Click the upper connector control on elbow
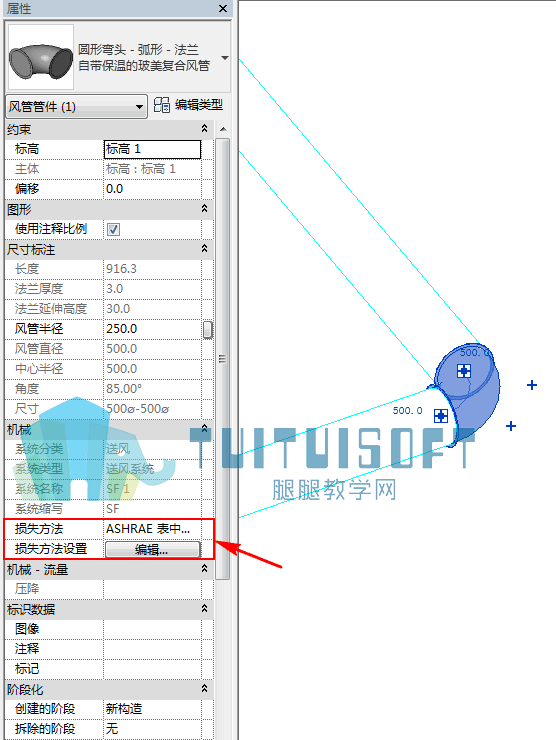The image size is (556, 740). 464,371
